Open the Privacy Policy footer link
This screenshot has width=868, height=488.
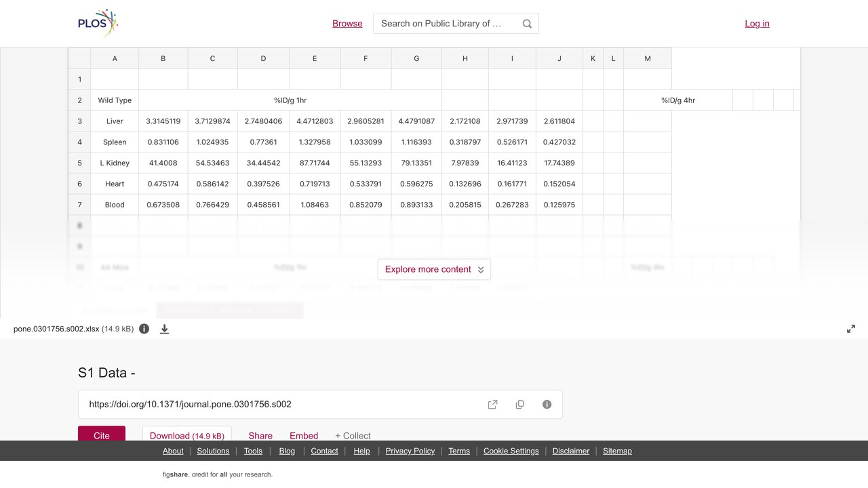pyautogui.click(x=410, y=451)
